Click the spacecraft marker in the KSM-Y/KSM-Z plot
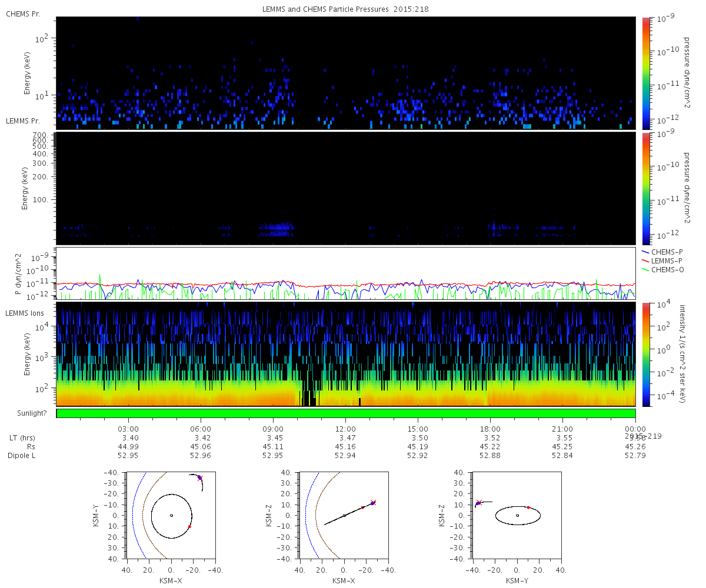 point(479,503)
